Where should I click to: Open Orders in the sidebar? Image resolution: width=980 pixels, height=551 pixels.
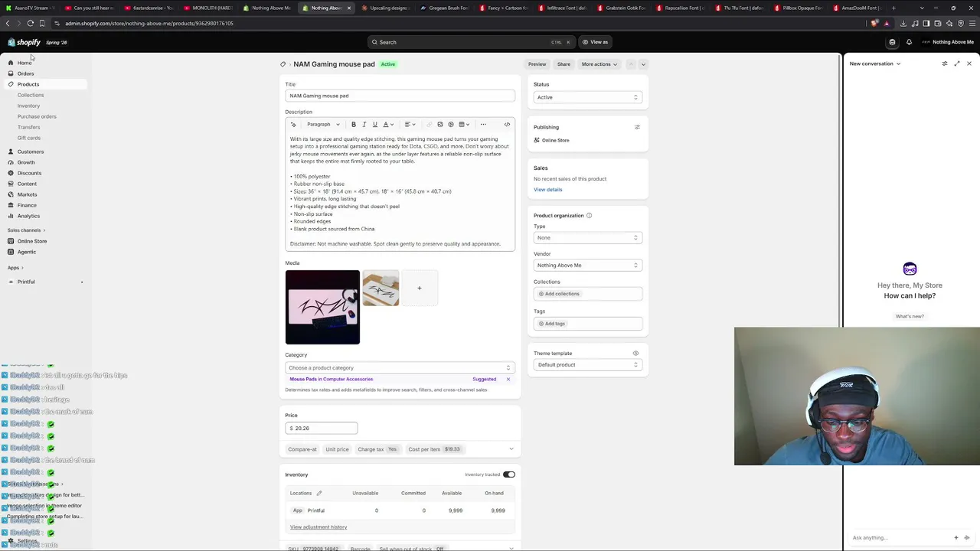pyautogui.click(x=25, y=73)
